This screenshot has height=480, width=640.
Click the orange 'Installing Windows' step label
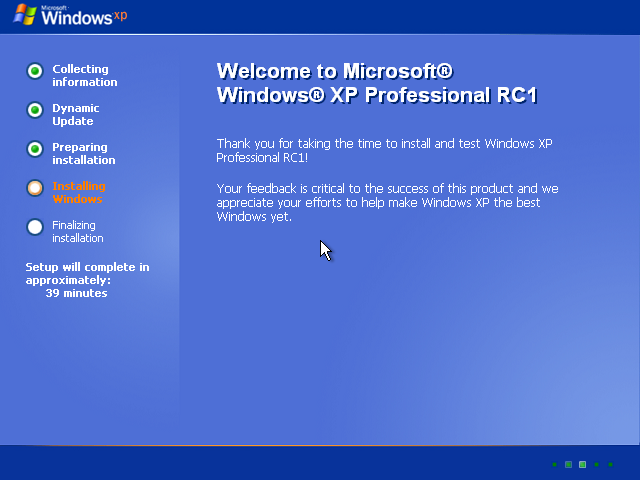click(79, 193)
